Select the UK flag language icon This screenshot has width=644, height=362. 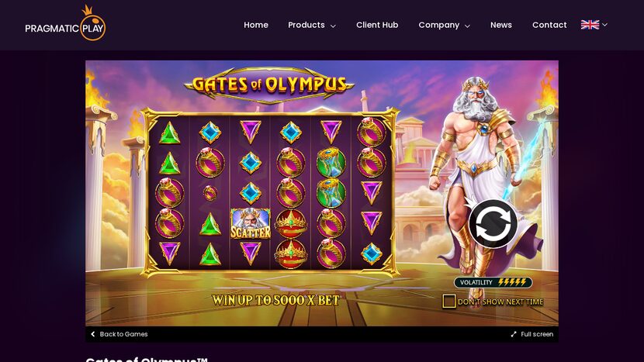coord(590,25)
